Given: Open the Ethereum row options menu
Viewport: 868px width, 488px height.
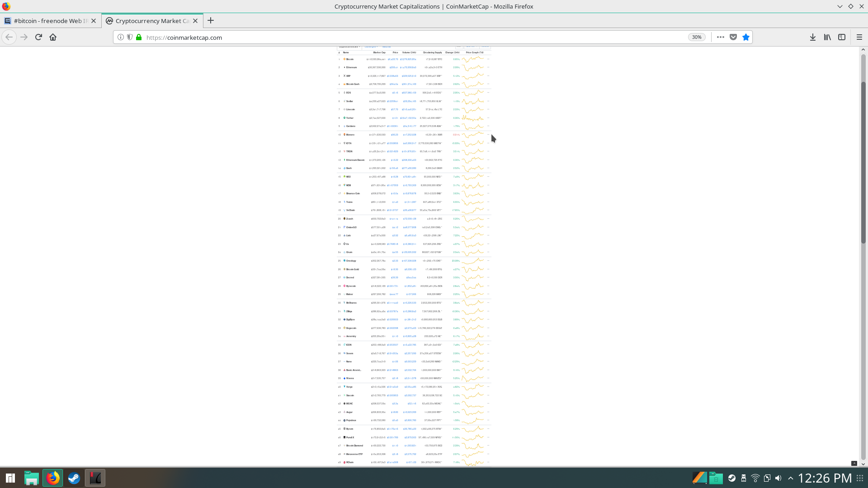Looking at the screenshot, I should pos(488,67).
